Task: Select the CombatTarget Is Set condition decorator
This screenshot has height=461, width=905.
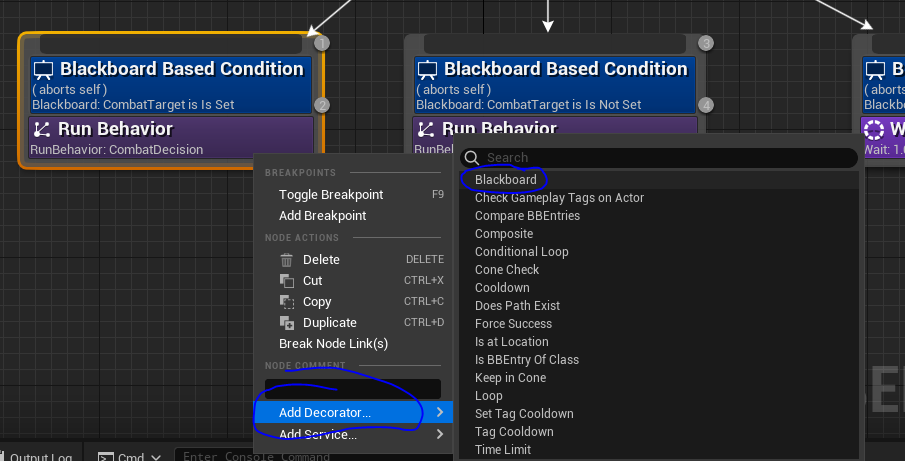Action: 171,85
